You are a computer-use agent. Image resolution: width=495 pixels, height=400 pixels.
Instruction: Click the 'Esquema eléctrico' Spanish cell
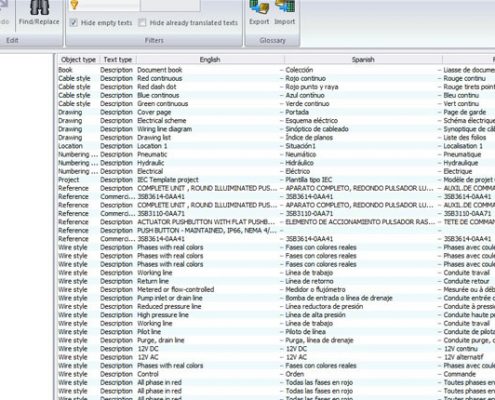311,121
